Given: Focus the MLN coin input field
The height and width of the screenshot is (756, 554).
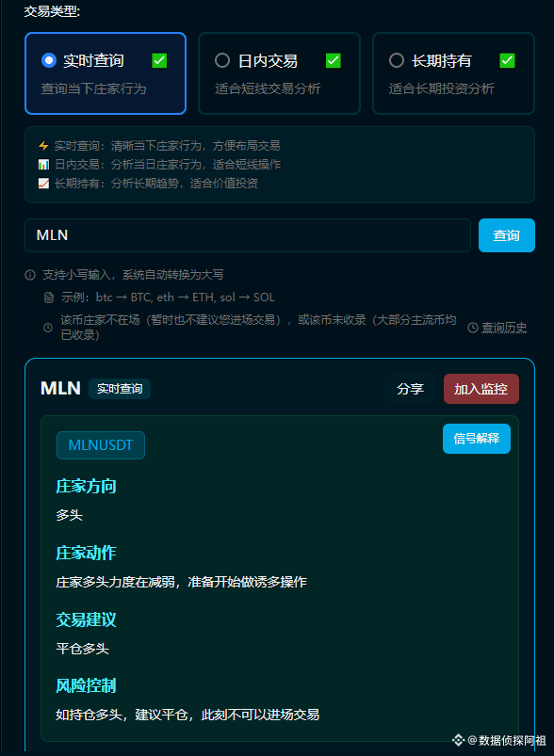Looking at the screenshot, I should click(x=248, y=235).
